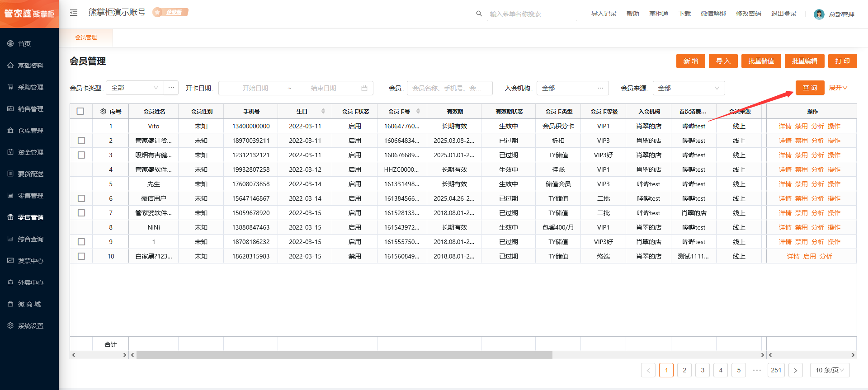Open the 综合查询 bar chart icon

pyautogui.click(x=10, y=239)
